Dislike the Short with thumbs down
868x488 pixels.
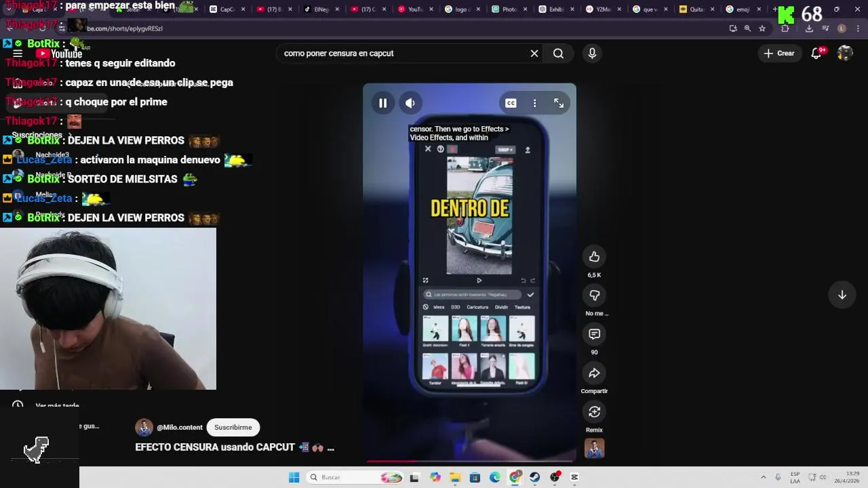[x=594, y=295]
